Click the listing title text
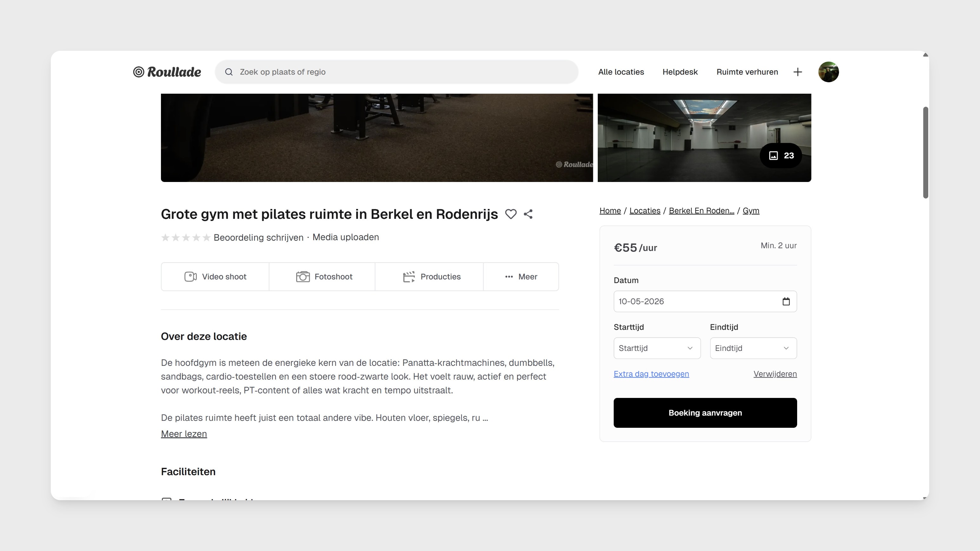The image size is (980, 551). pos(329,214)
